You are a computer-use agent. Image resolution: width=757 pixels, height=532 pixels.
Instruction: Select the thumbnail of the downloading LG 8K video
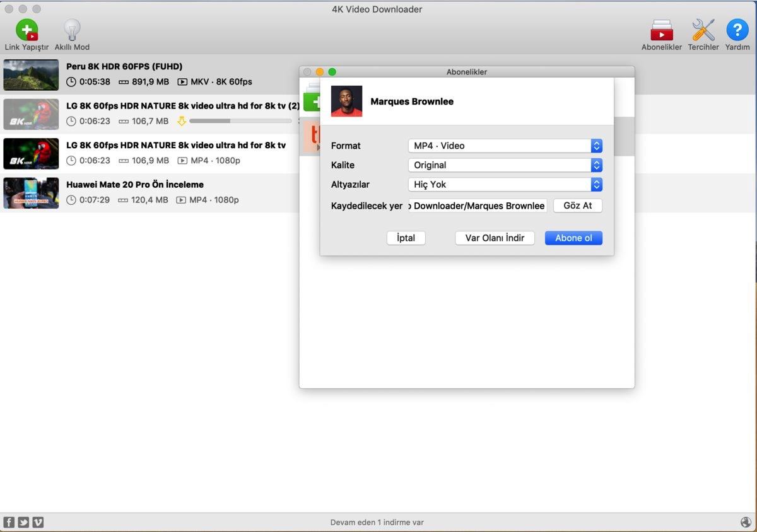click(x=31, y=114)
